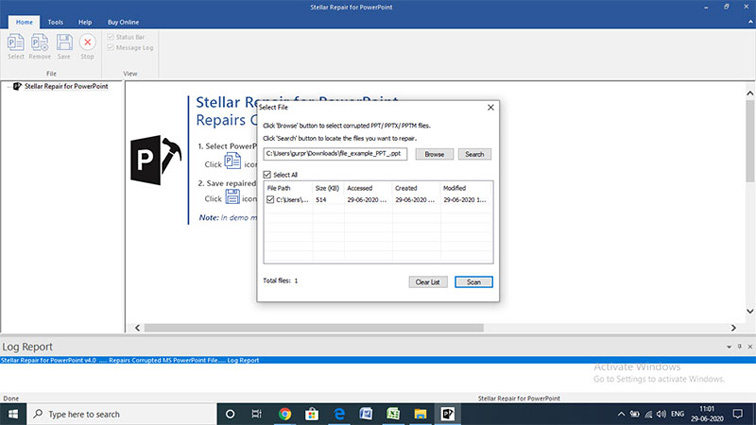756x425 pixels.
Task: Open the Windows Start menu
Action: 13,414
